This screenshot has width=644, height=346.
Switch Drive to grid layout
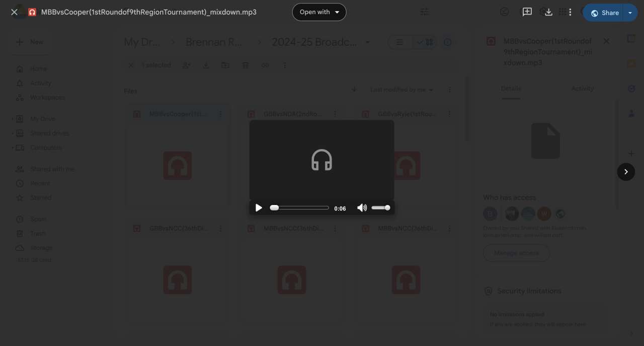tap(425, 42)
